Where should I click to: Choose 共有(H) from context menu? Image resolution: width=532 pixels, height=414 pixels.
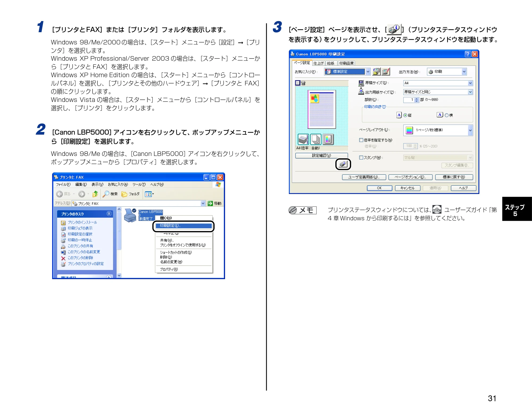[167, 240]
